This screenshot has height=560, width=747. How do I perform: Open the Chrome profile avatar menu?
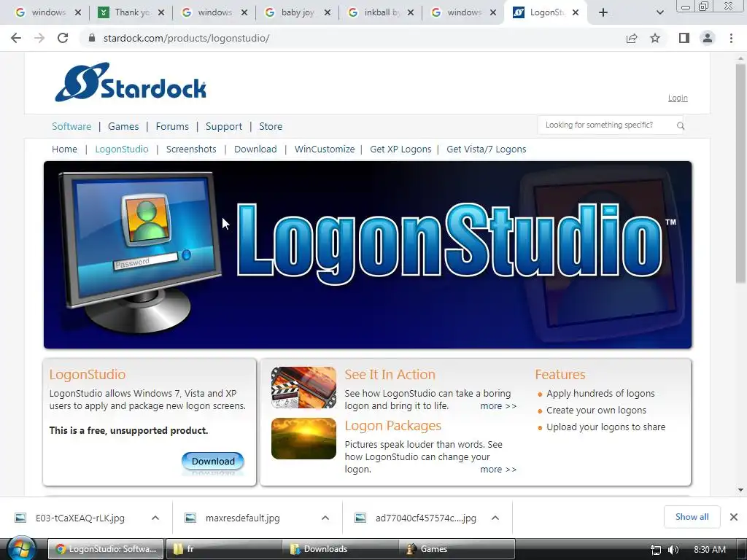tap(708, 38)
